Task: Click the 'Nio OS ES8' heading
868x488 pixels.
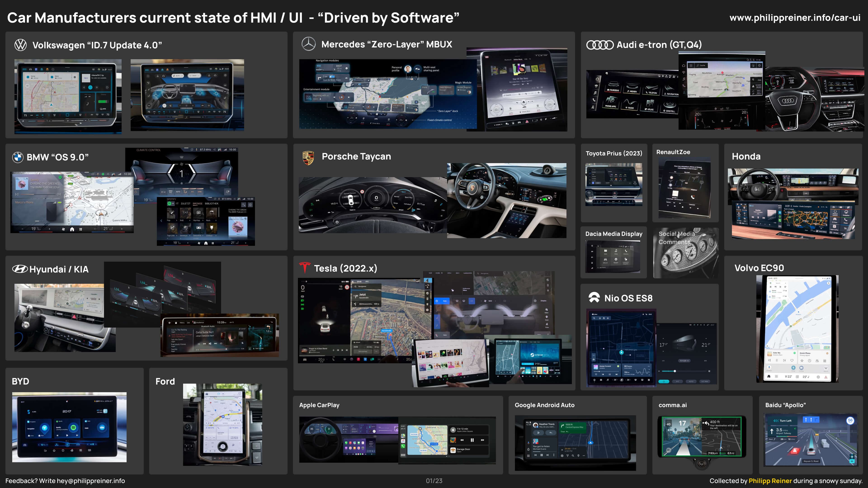Action: [x=628, y=298]
